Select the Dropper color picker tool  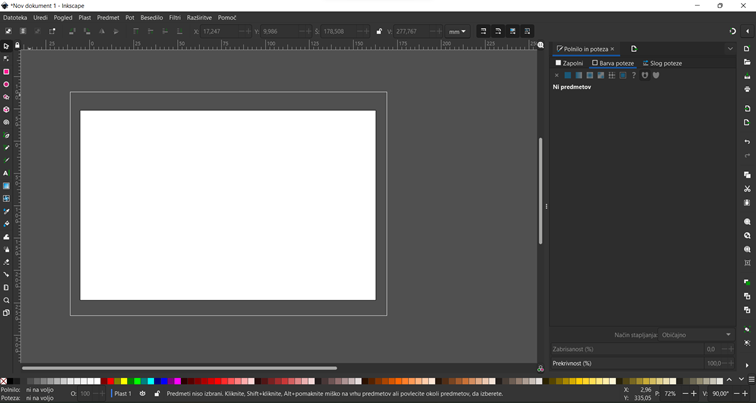(6, 211)
